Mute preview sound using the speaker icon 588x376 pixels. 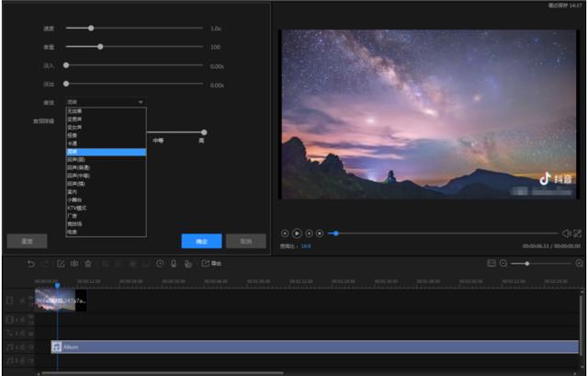pos(566,234)
